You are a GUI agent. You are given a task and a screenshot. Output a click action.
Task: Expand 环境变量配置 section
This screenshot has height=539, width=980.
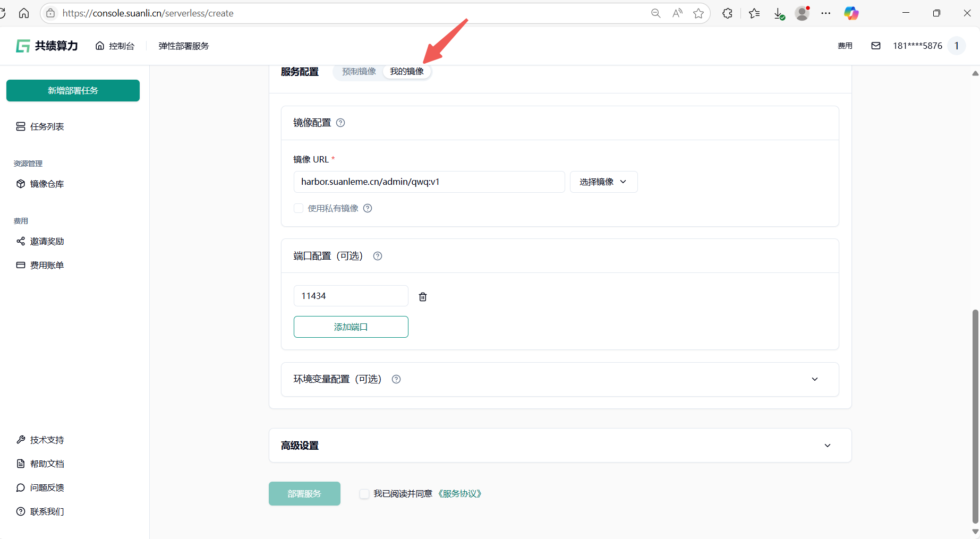point(814,379)
